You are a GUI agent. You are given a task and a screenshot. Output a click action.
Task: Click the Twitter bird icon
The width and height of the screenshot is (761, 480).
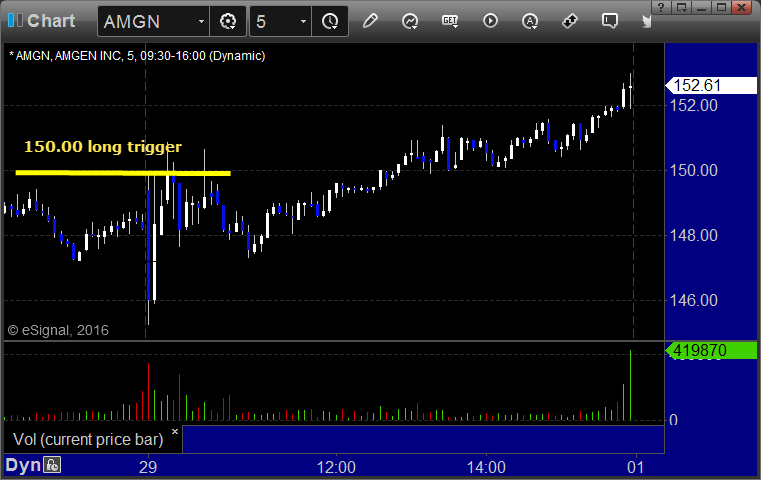[646, 21]
